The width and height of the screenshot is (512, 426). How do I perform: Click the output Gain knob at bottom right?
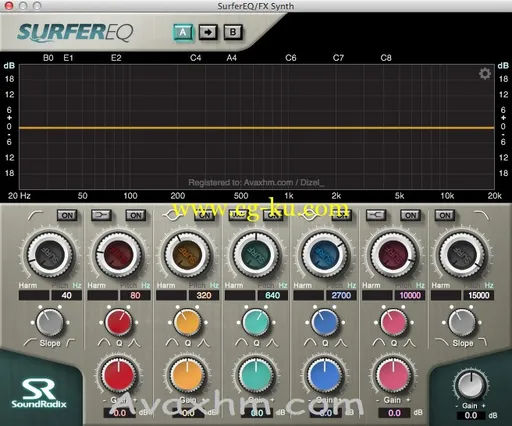pyautogui.click(x=471, y=385)
